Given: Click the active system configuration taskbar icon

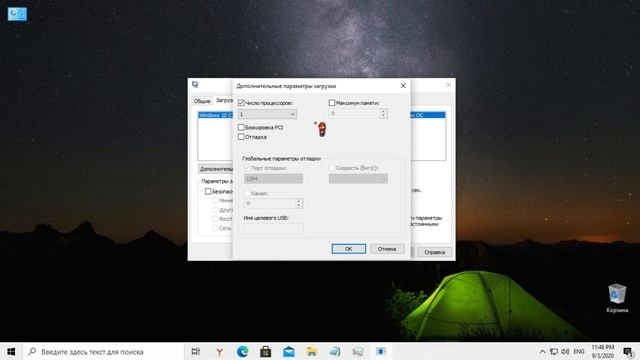Looking at the screenshot, I should click(381, 351).
